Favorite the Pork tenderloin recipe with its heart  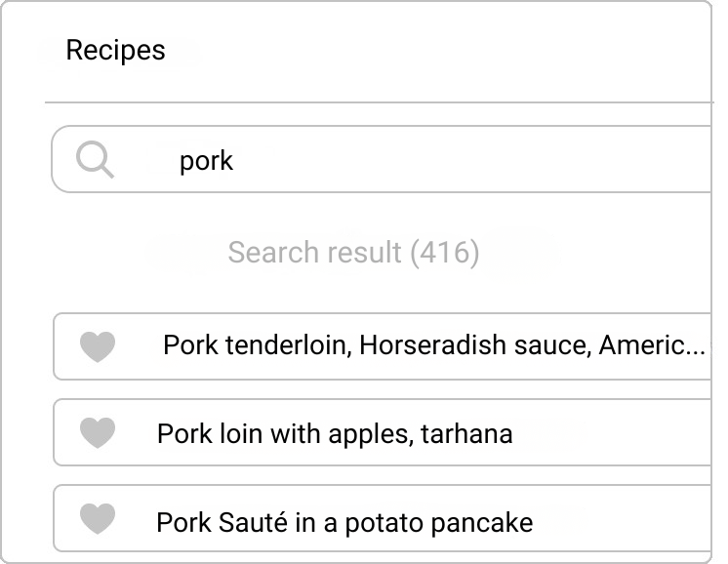pyautogui.click(x=98, y=346)
